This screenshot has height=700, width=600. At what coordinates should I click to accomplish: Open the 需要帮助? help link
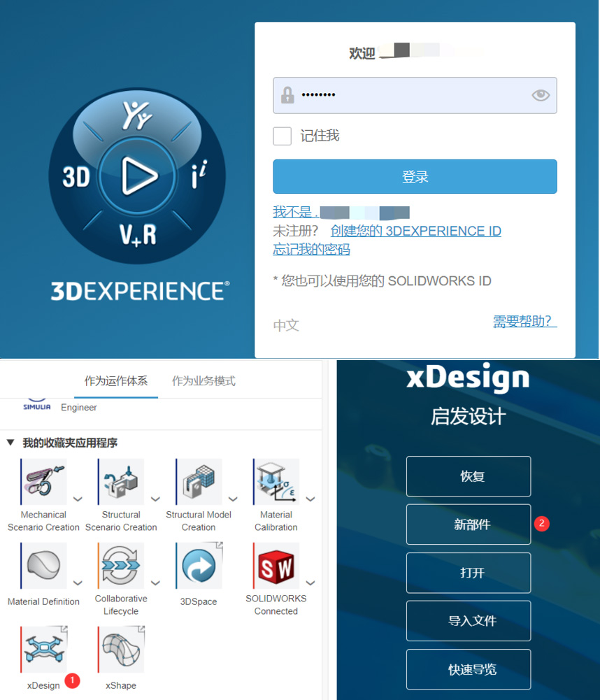524,320
